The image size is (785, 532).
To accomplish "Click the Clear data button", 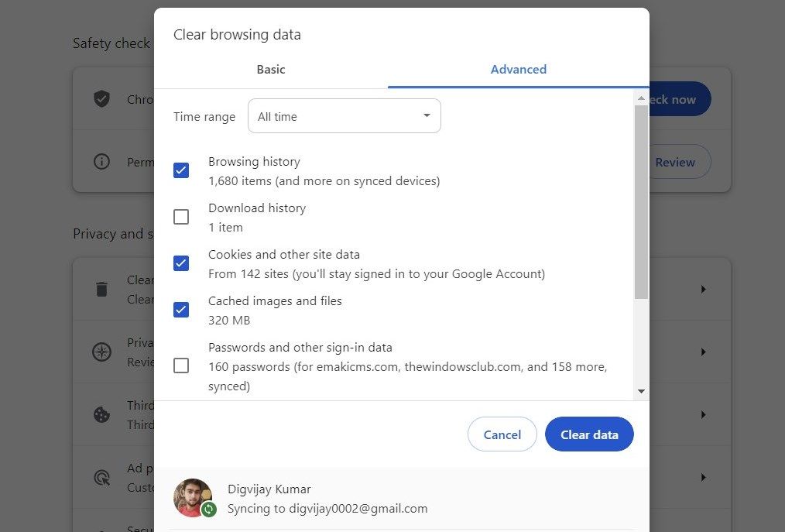I will (589, 434).
